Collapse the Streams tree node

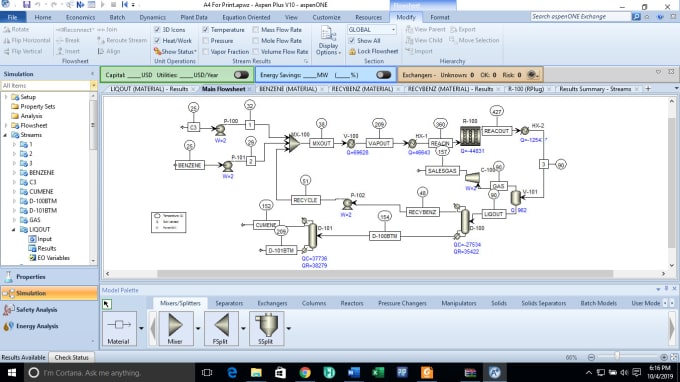coord(6,135)
